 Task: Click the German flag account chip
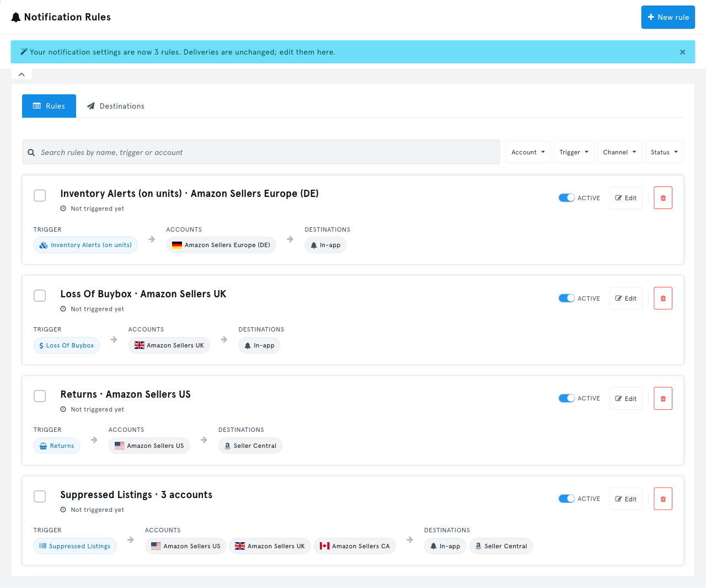click(221, 245)
